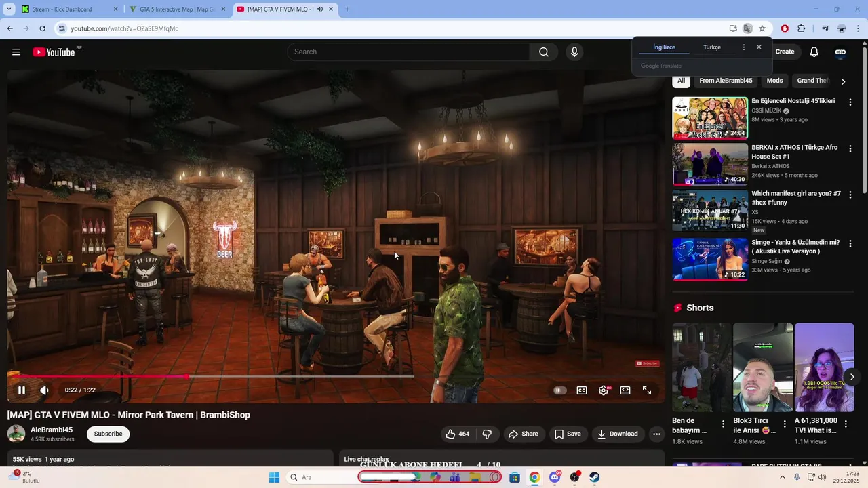This screenshot has height=488, width=868.
Task: Open Steam from the taskbar
Action: click(594, 477)
